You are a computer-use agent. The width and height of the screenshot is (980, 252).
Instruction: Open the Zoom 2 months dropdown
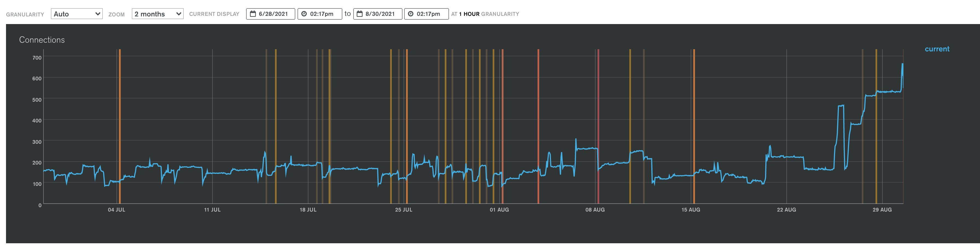pyautogui.click(x=157, y=14)
